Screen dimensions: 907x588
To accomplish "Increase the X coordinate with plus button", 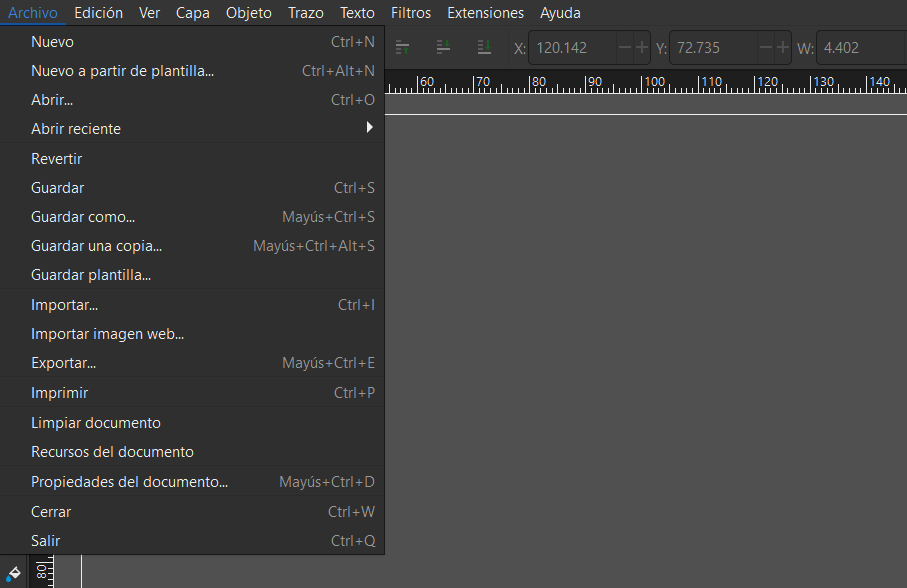I will [x=641, y=47].
